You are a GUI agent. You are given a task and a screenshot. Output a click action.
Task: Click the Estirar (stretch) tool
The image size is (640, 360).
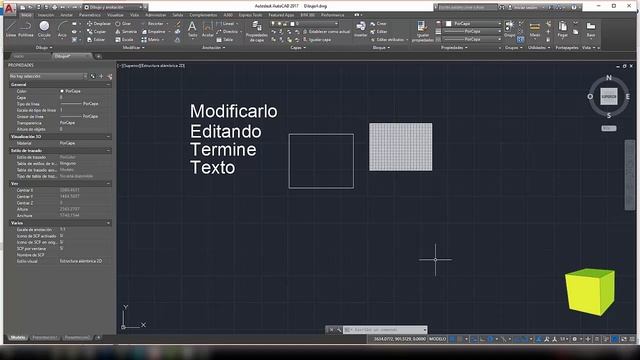click(96, 40)
